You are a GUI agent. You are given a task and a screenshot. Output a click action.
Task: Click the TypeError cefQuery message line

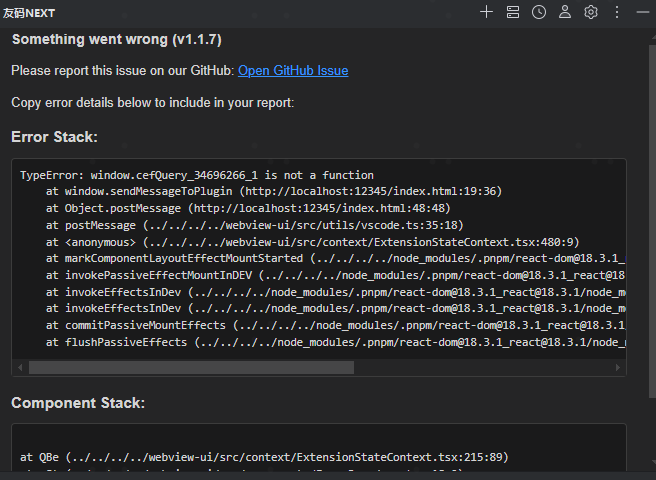point(196,175)
